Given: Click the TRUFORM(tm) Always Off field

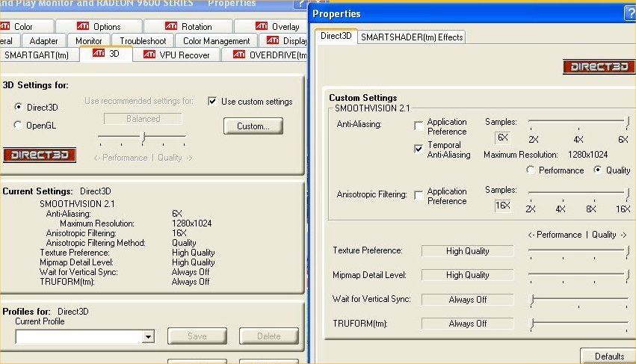Looking at the screenshot, I should (x=467, y=324).
